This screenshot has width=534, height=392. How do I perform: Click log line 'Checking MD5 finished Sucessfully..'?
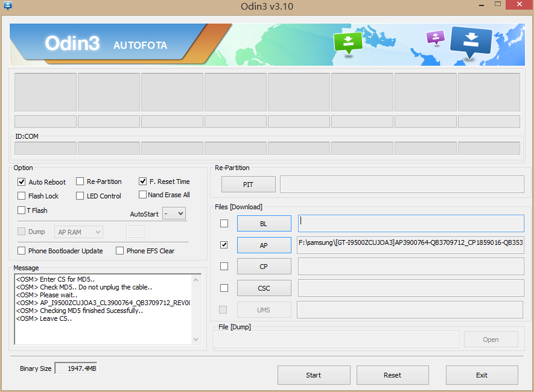tap(80, 311)
